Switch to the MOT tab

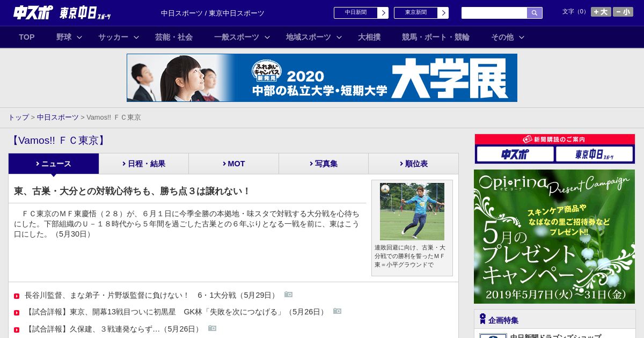pos(233,164)
